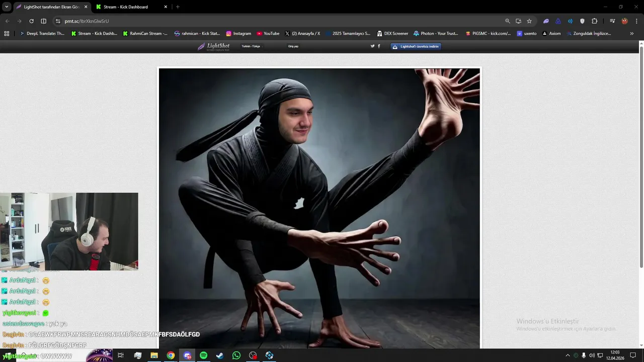Open the Axiom bookmark
644x362 pixels.
(x=551, y=34)
